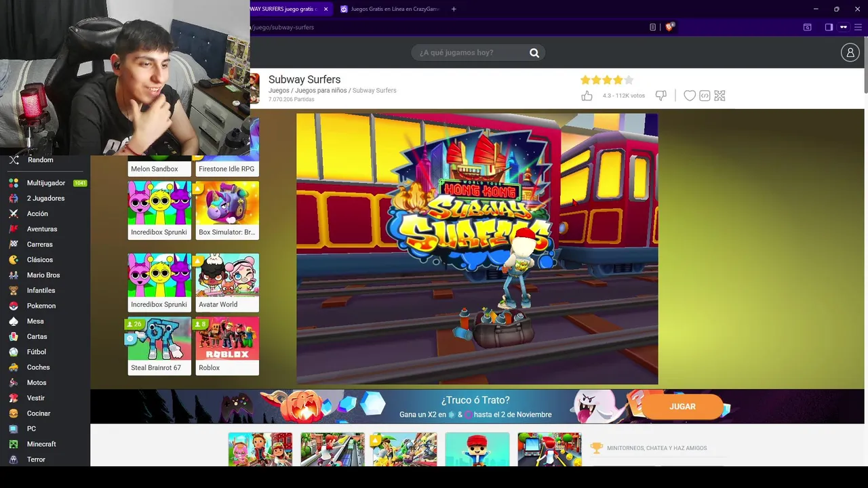Screen dimensions: 868x488
Task: Open the Melon Sandbox game card
Action: click(x=159, y=167)
